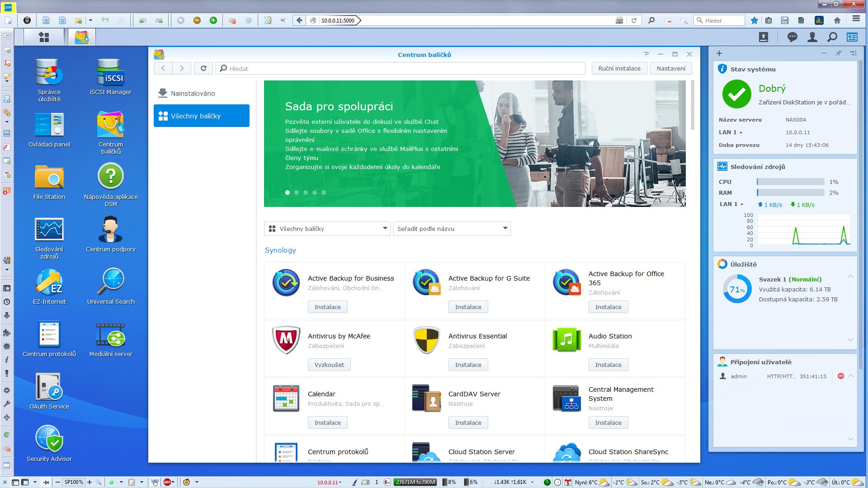Click Package Center taskbar icon
Image resolution: width=868 pixels, height=488 pixels.
[82, 37]
